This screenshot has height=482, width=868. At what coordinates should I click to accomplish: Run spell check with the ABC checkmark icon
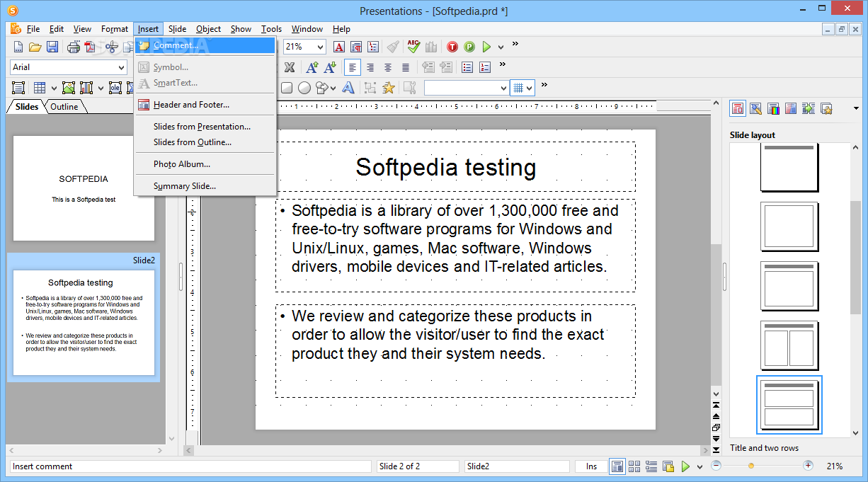point(413,47)
